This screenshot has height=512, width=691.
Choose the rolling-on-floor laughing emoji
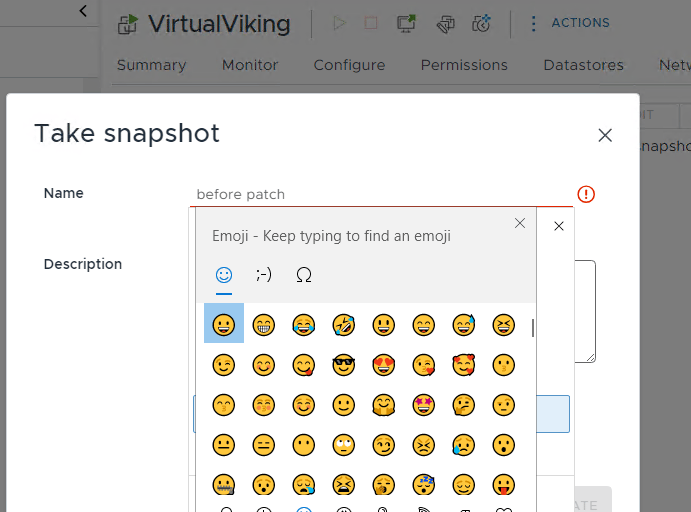(344, 324)
